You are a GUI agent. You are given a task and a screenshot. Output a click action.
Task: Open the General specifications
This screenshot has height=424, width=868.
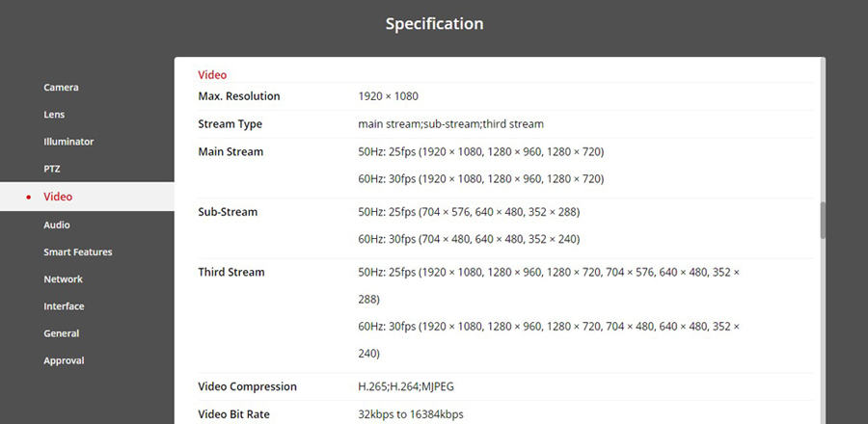(61, 333)
